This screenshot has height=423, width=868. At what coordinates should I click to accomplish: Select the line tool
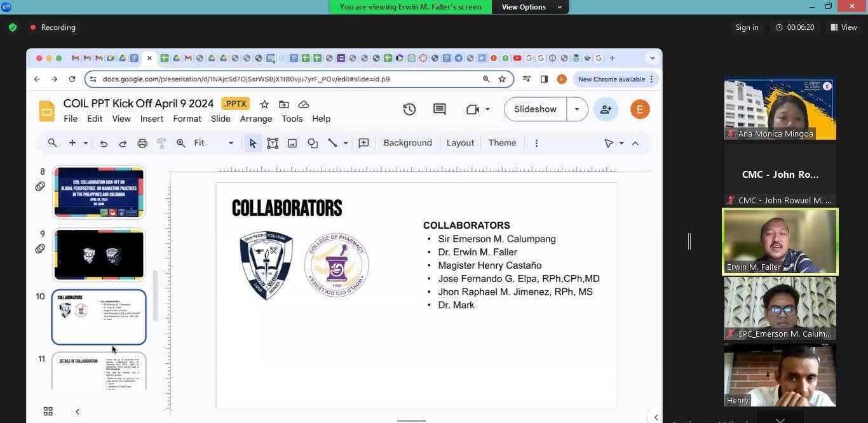coord(332,144)
